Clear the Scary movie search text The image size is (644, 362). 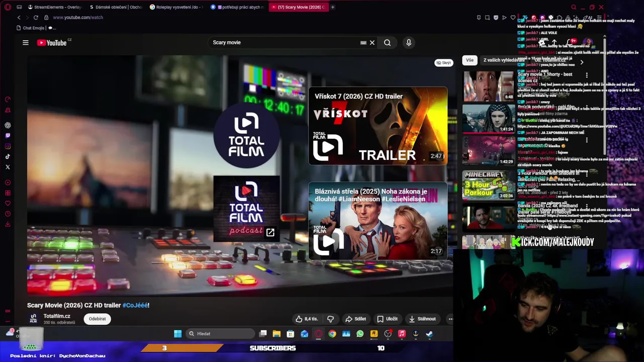coord(372,43)
